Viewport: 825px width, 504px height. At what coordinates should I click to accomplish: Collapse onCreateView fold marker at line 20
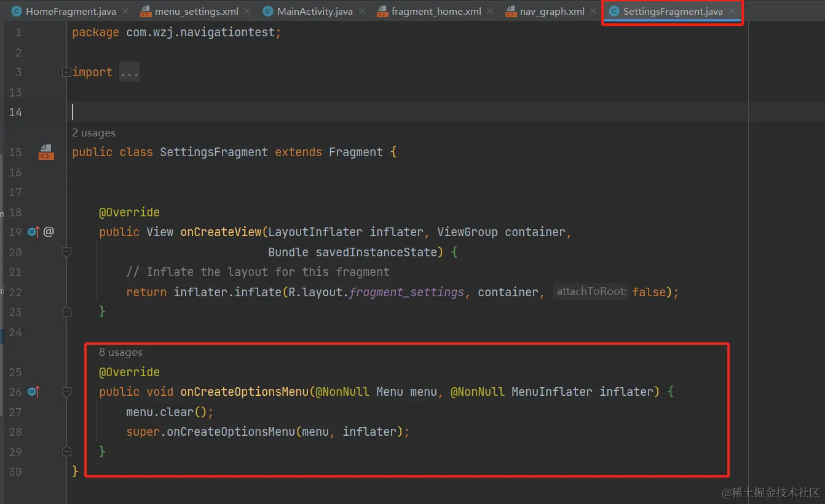pyautogui.click(x=66, y=252)
